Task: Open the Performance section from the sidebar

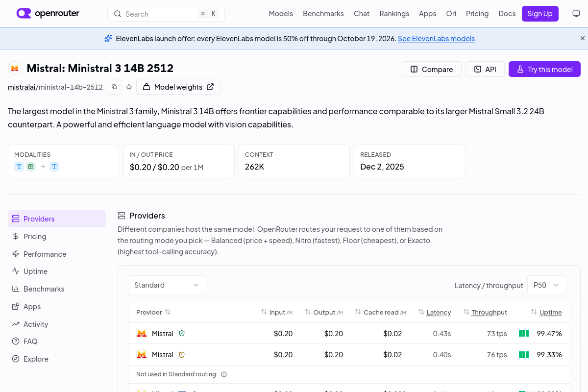Action: coord(57,254)
